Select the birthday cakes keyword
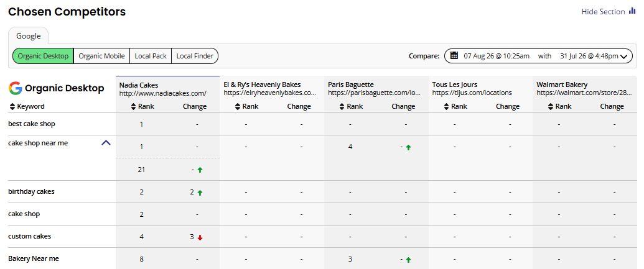The image size is (644, 269). tap(31, 191)
